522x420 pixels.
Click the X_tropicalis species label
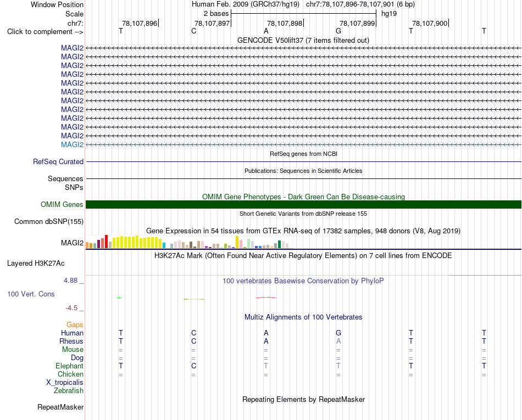click(x=65, y=383)
